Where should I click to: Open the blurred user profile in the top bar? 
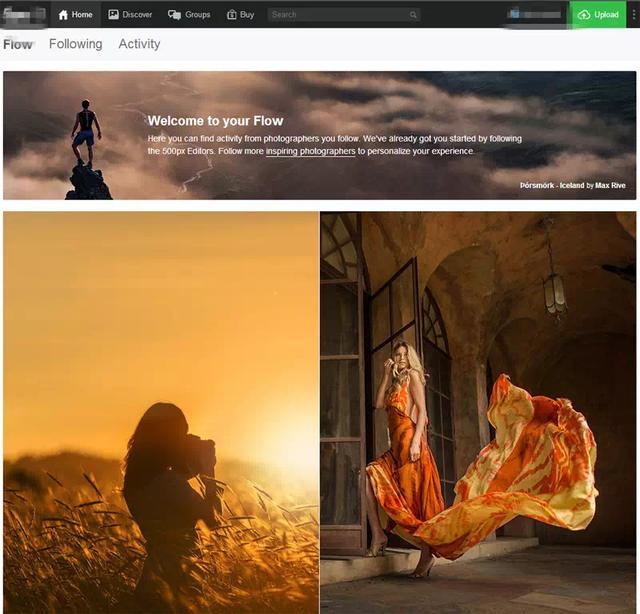point(534,15)
